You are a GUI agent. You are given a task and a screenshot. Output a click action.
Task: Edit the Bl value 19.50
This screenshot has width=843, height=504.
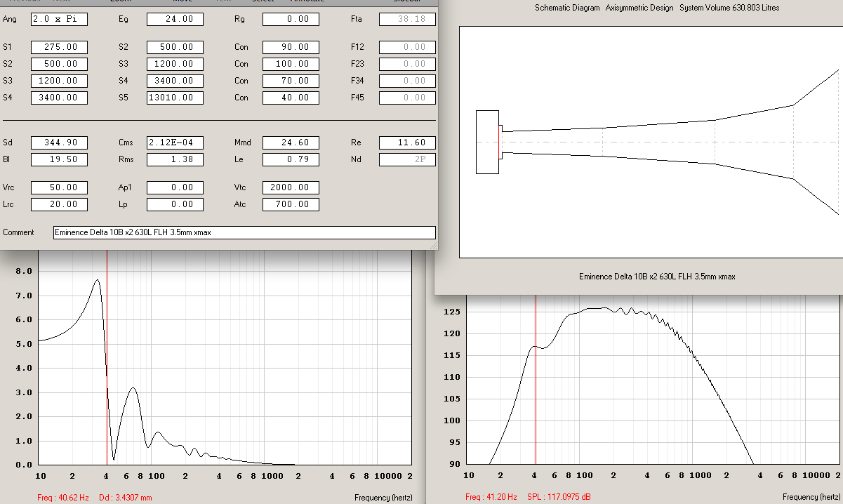pyautogui.click(x=60, y=159)
